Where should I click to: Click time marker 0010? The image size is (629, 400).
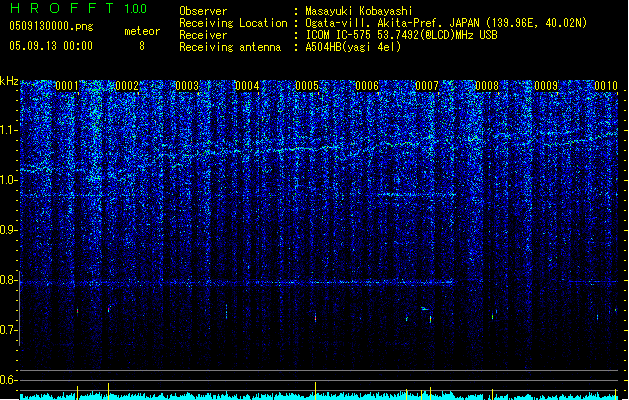point(606,85)
